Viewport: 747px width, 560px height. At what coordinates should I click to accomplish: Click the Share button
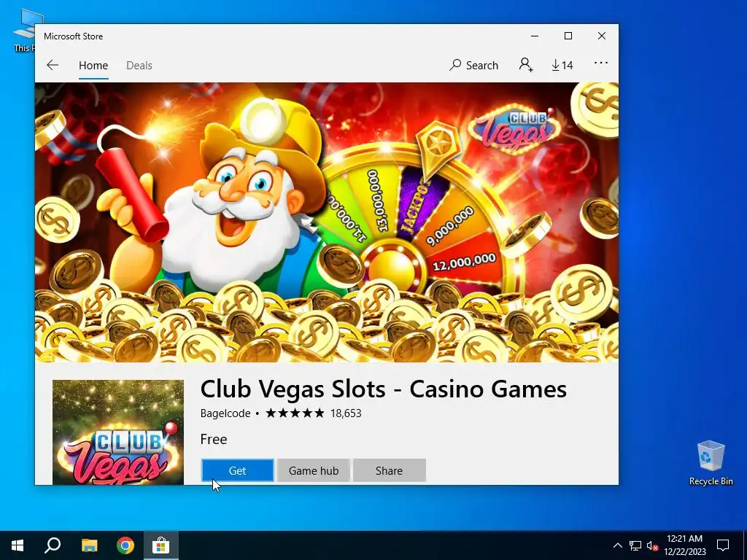pyautogui.click(x=390, y=470)
